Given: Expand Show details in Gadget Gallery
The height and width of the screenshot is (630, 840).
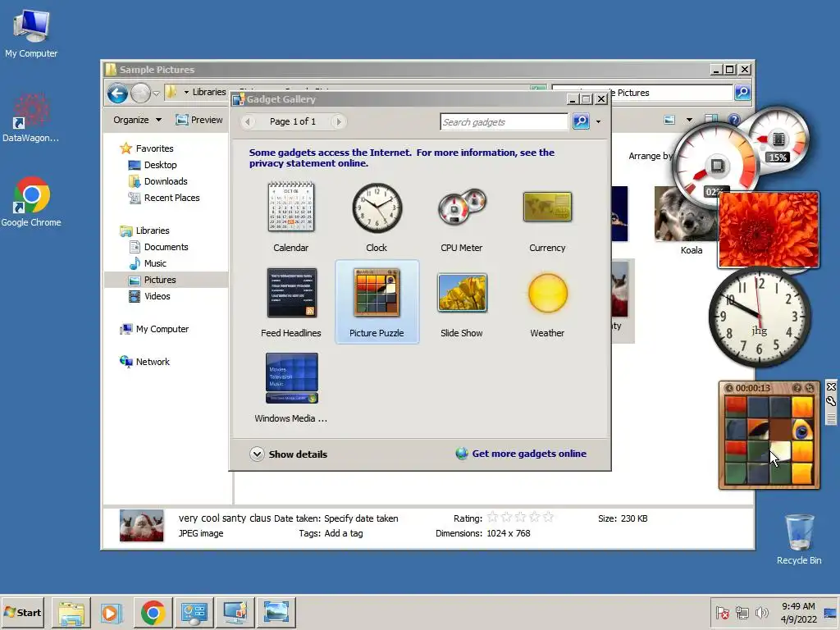Looking at the screenshot, I should click(288, 454).
